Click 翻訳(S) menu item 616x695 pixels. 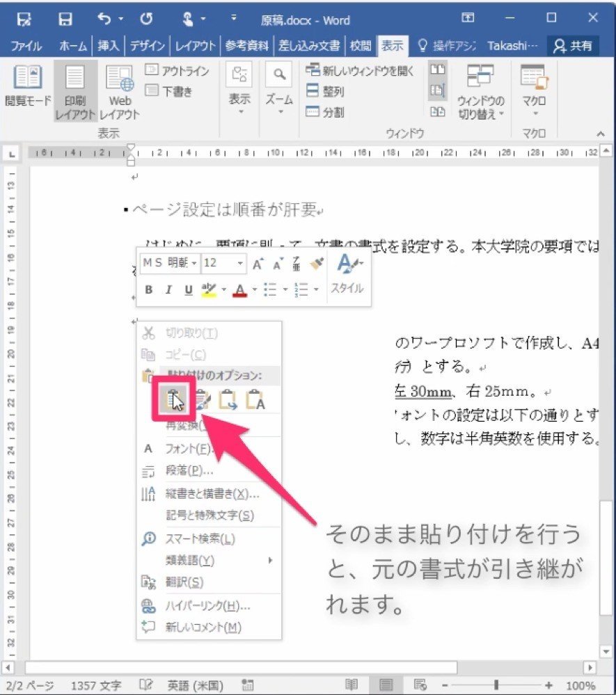coord(209,582)
